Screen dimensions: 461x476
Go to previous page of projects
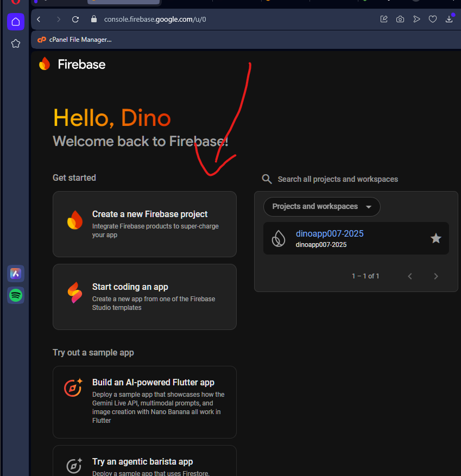tap(410, 276)
